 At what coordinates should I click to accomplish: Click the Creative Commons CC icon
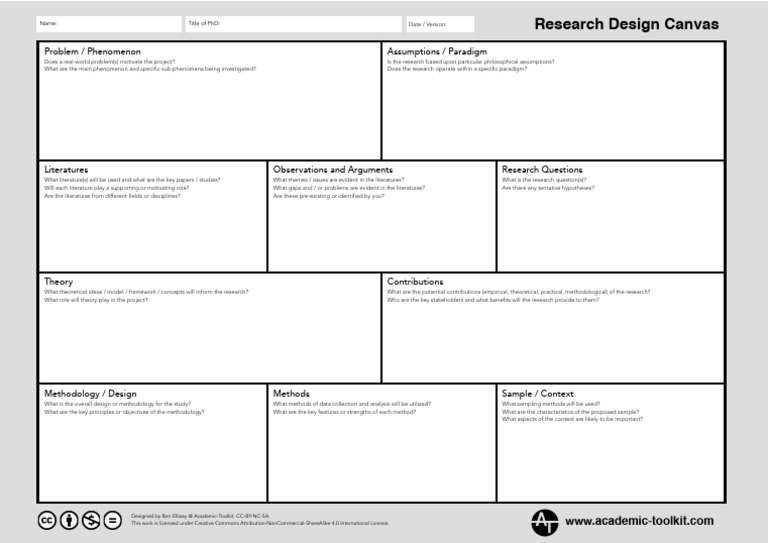coord(47,520)
